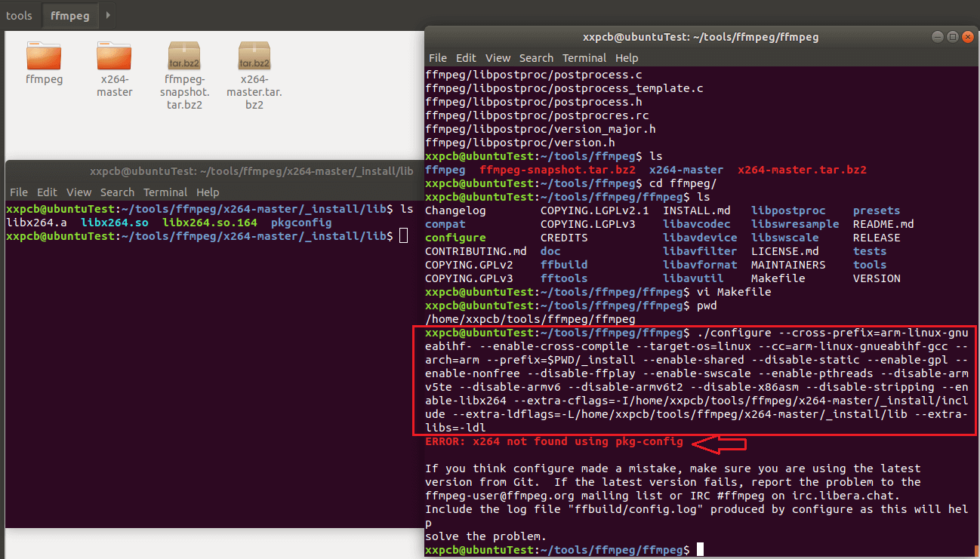The height and width of the screenshot is (559, 980).
Task: Click 'VERSION' in the ls listing
Action: point(877,278)
